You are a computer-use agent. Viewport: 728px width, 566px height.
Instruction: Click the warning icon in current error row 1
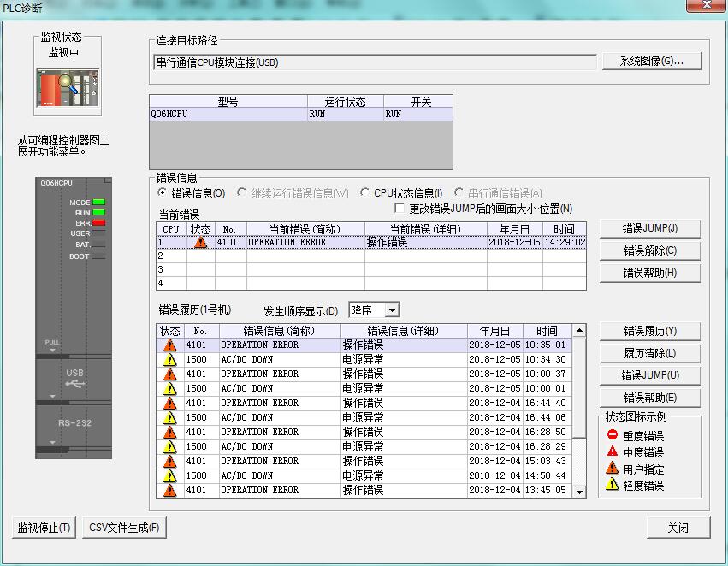(x=200, y=242)
